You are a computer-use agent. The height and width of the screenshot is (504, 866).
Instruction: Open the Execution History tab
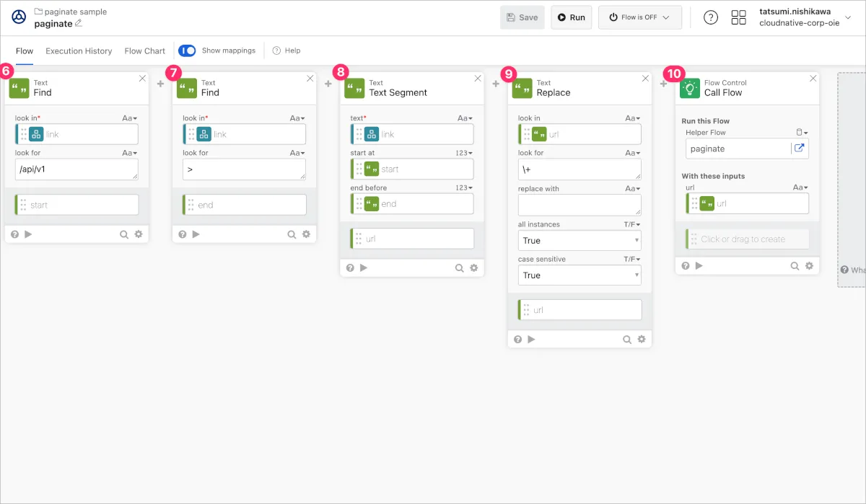click(79, 50)
